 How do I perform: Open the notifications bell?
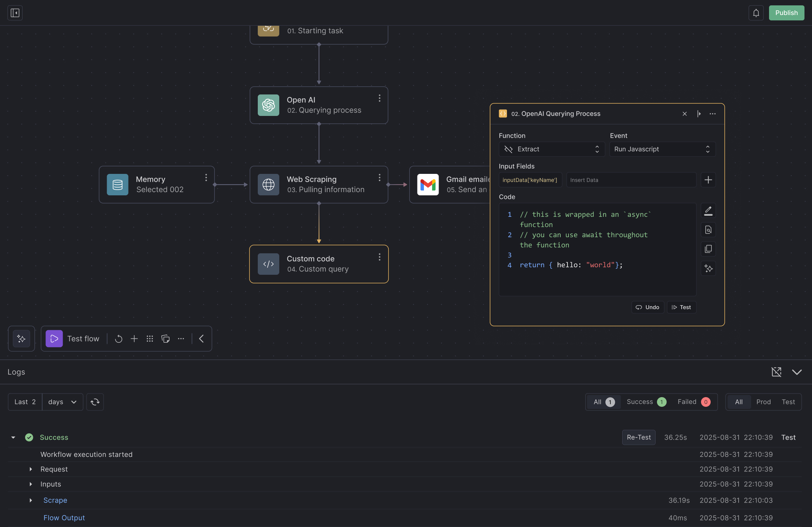[x=756, y=13]
